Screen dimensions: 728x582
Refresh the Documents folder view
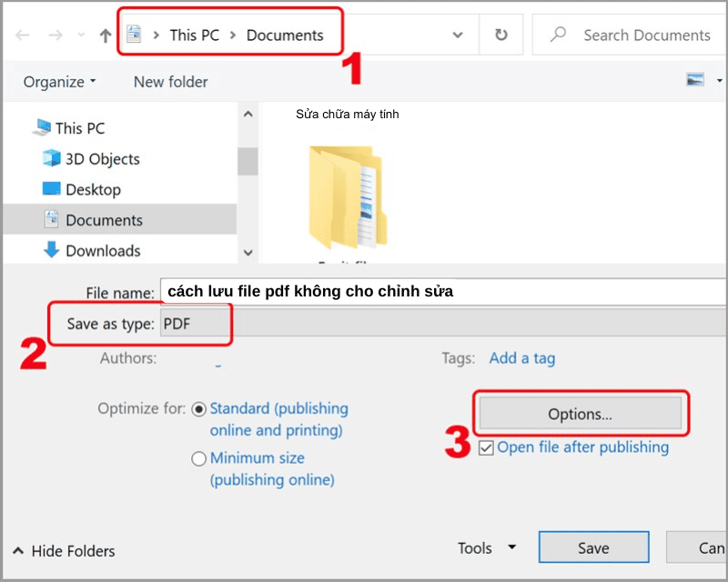click(x=500, y=35)
